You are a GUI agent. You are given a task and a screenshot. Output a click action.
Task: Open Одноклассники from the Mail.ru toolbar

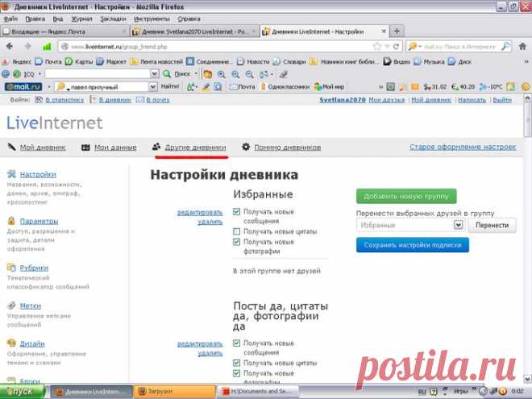pyautogui.click(x=285, y=87)
